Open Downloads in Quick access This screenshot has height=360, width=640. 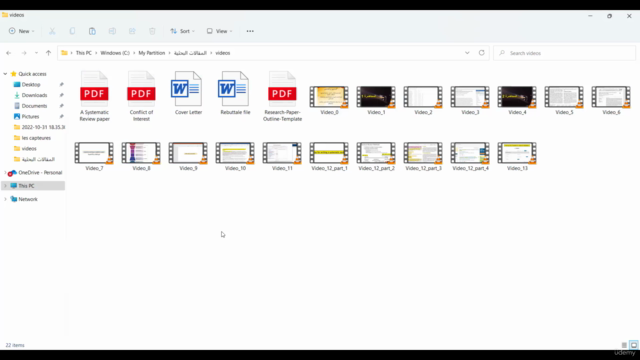click(34, 95)
